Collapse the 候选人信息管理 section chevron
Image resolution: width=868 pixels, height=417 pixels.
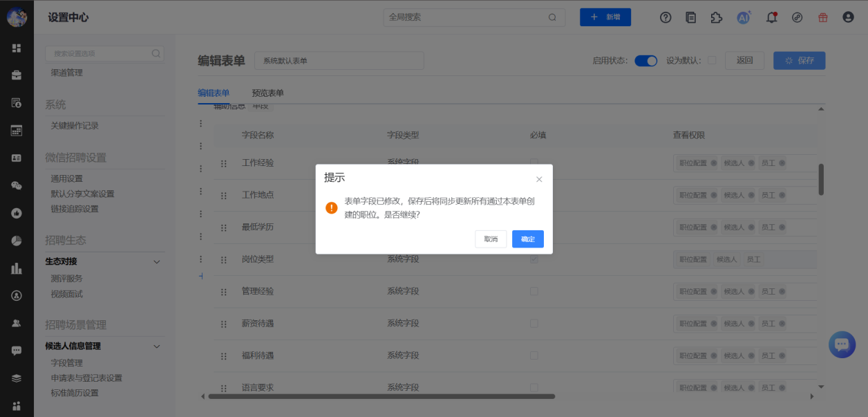[x=156, y=346]
